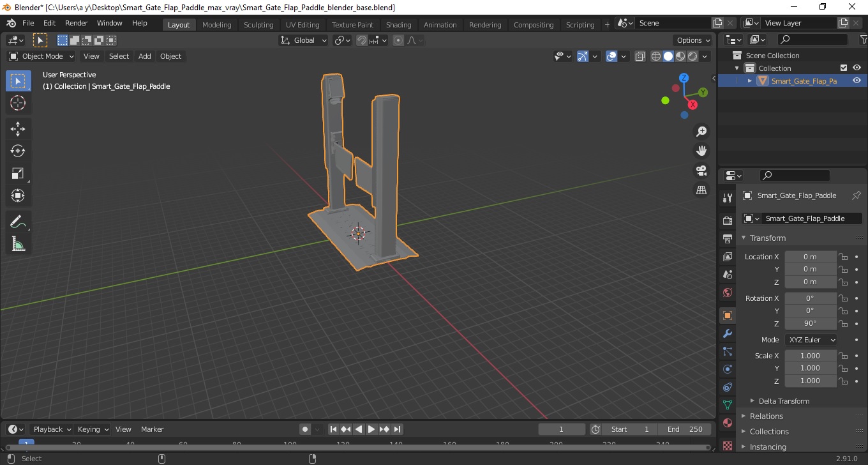Uncheck the Collection exclude checkbox
The width and height of the screenshot is (868, 465).
(x=844, y=68)
